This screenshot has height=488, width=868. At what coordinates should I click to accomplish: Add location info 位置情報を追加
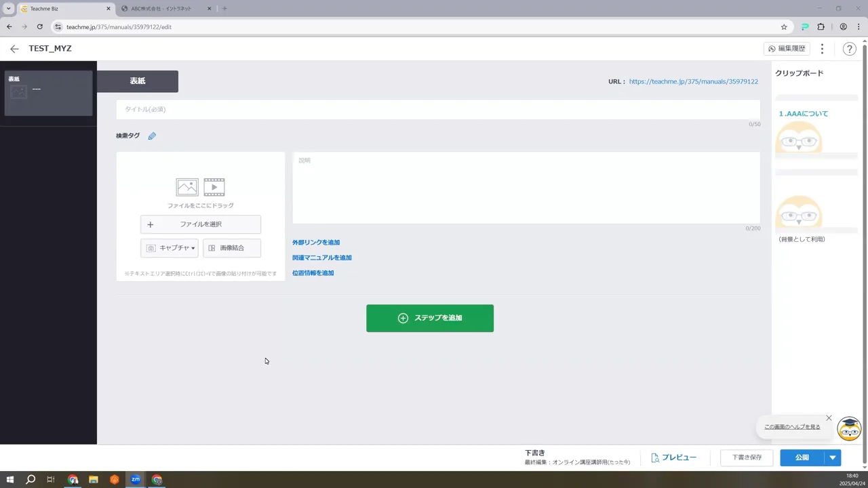pyautogui.click(x=313, y=273)
